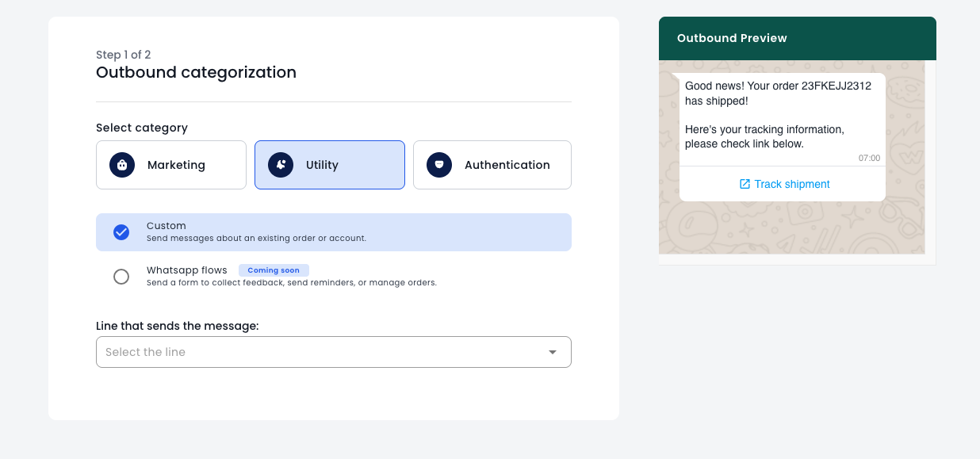Screen dimensions: 980x459
Task: Click the Outbound Preview header title
Action: pyautogui.click(x=732, y=38)
